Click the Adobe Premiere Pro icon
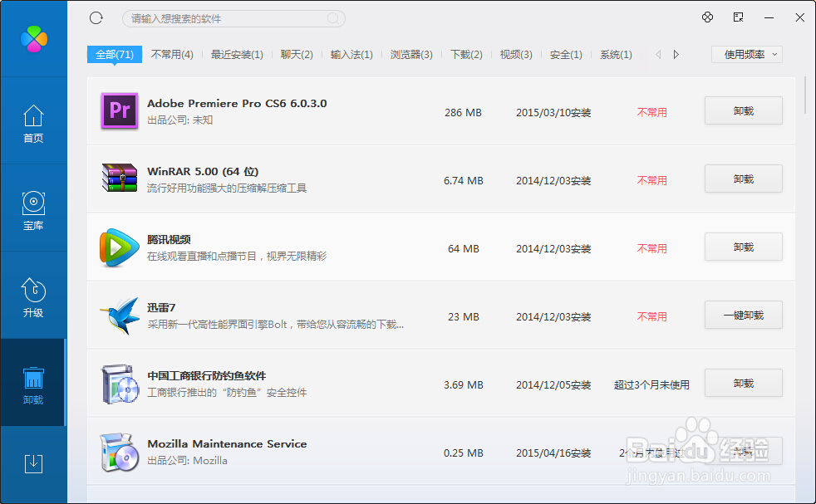The height and width of the screenshot is (504, 816). pyautogui.click(x=120, y=110)
